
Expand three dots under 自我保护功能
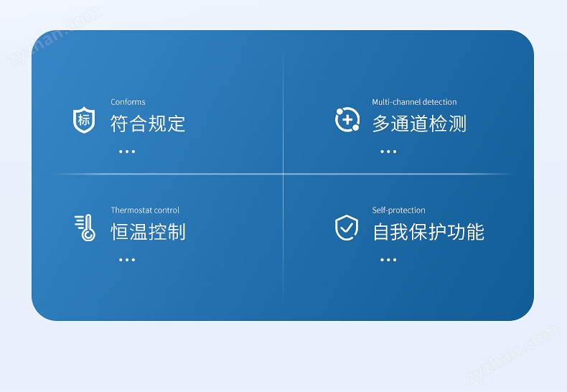388,260
